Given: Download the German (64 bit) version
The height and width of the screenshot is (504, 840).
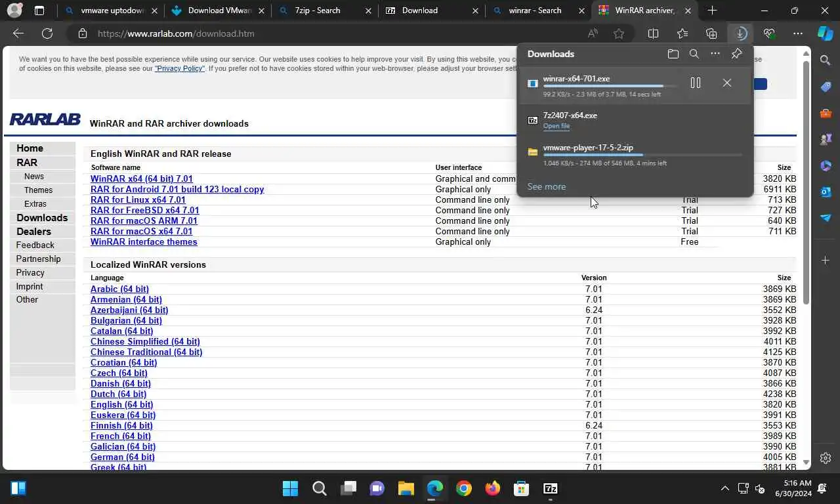Looking at the screenshot, I should [123, 457].
